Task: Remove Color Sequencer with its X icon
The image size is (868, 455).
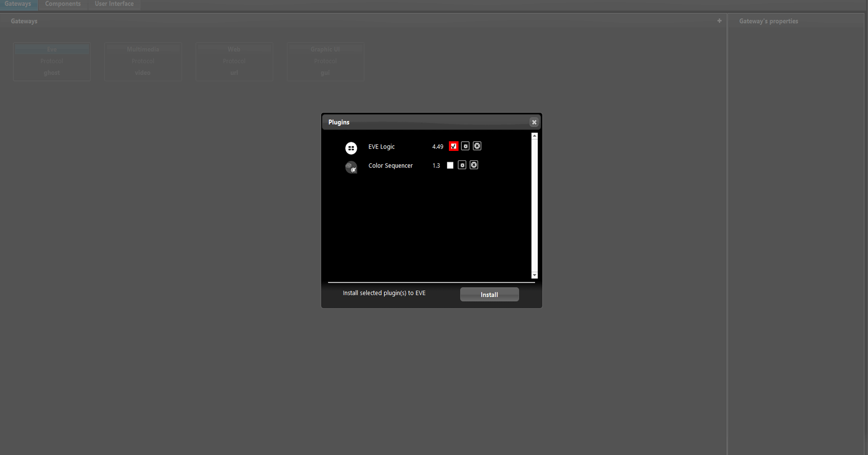Action: (x=474, y=165)
